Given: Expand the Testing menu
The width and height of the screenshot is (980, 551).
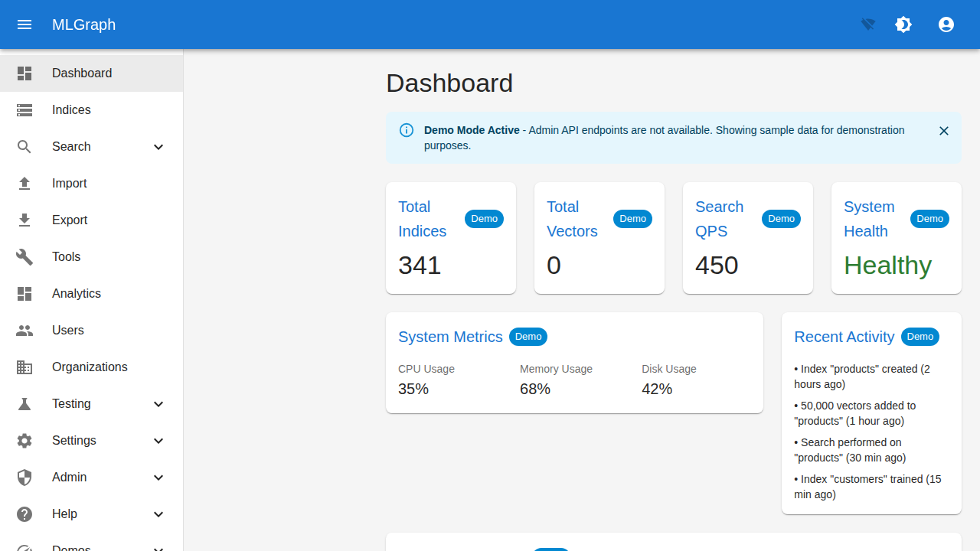Looking at the screenshot, I should click(x=158, y=403).
